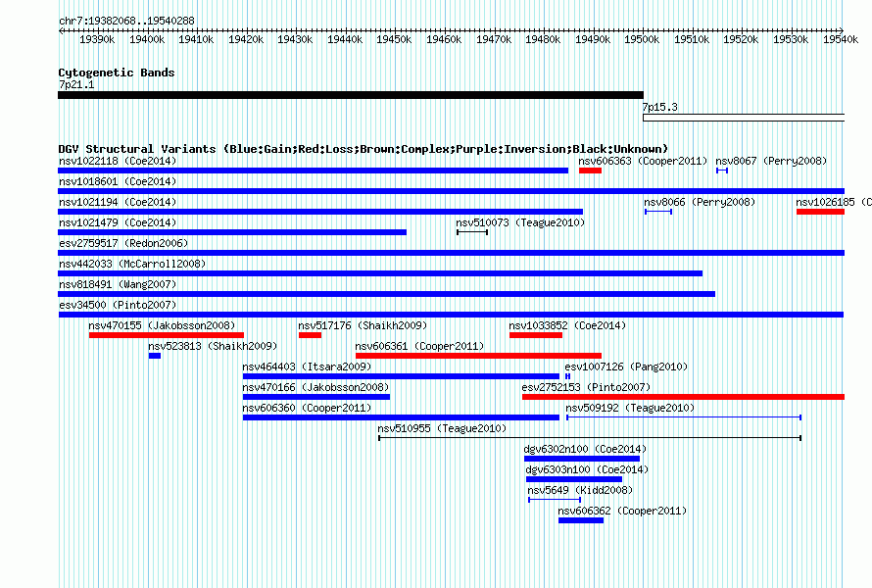
Task: Select esv2759517 (Redon2006) variant
Action: pyautogui.click(x=123, y=244)
